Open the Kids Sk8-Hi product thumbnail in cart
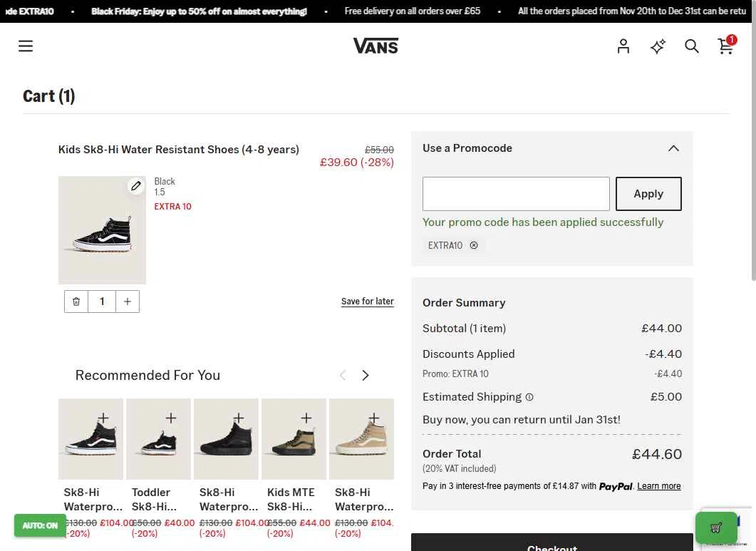Screen dimensions: 756x551 point(102,230)
